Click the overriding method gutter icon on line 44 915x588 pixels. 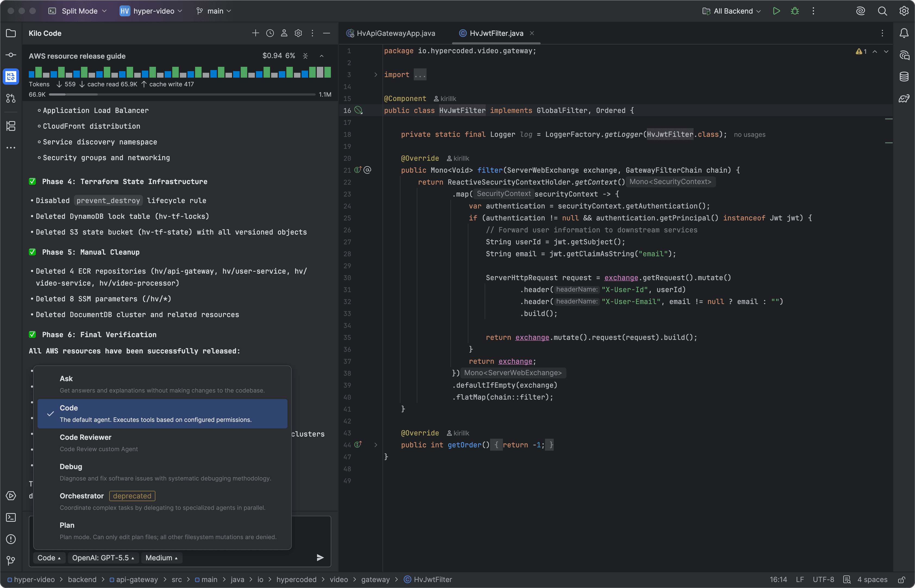[x=358, y=444]
